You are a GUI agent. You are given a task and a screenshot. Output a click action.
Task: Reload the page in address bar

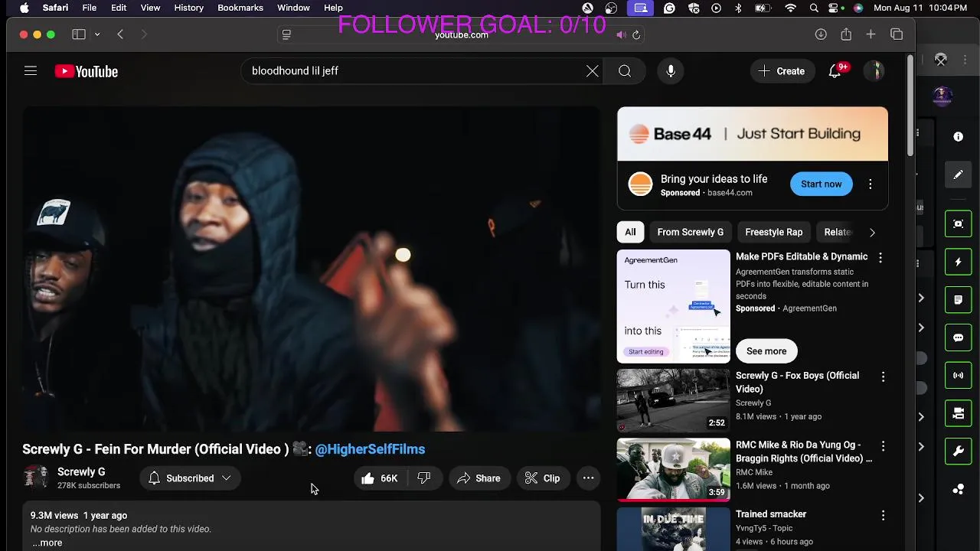coord(636,34)
